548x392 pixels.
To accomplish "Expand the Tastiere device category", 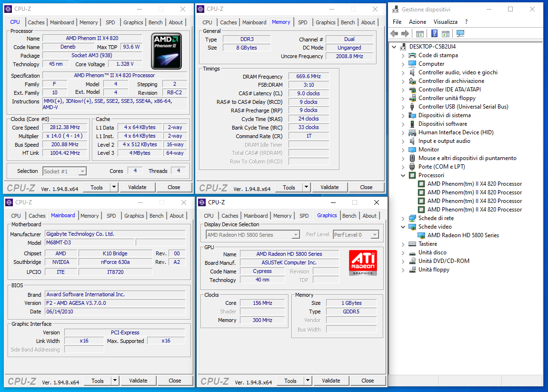I will 403,244.
